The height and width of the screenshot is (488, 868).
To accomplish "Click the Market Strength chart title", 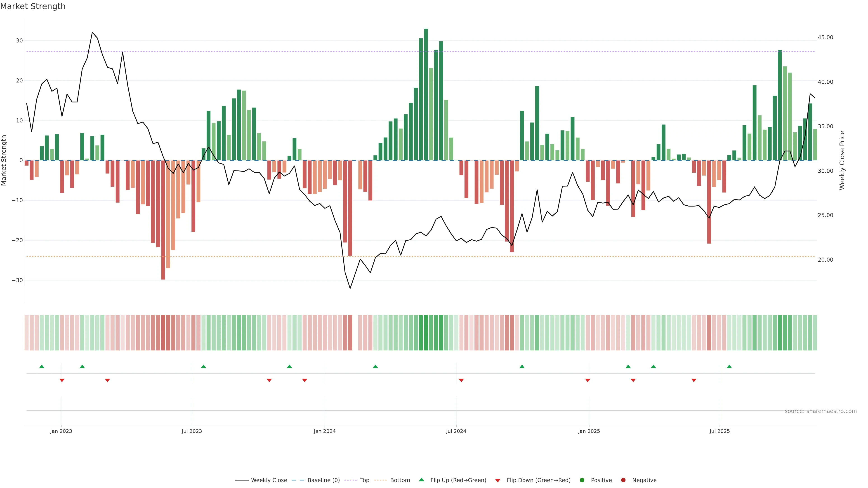I will [x=33, y=6].
